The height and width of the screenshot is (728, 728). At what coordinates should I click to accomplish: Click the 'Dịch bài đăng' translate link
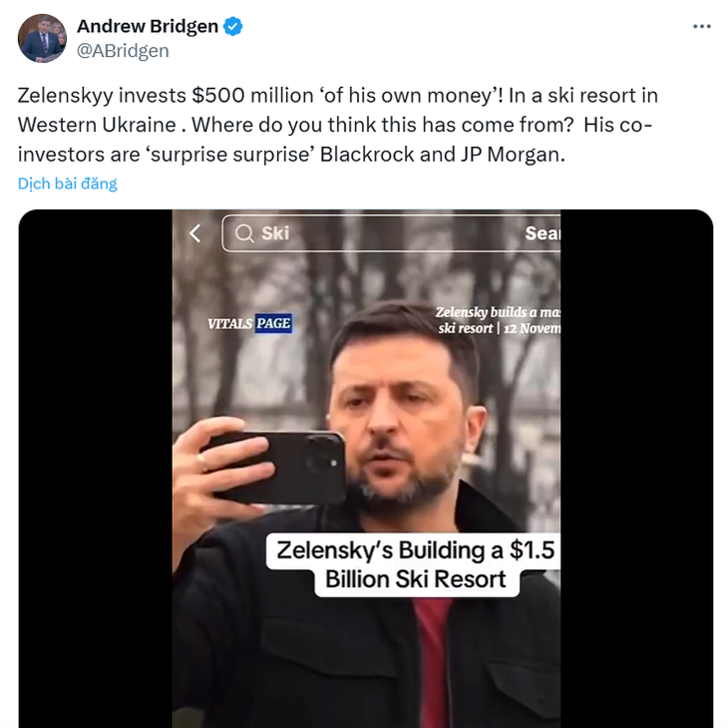pos(68,183)
